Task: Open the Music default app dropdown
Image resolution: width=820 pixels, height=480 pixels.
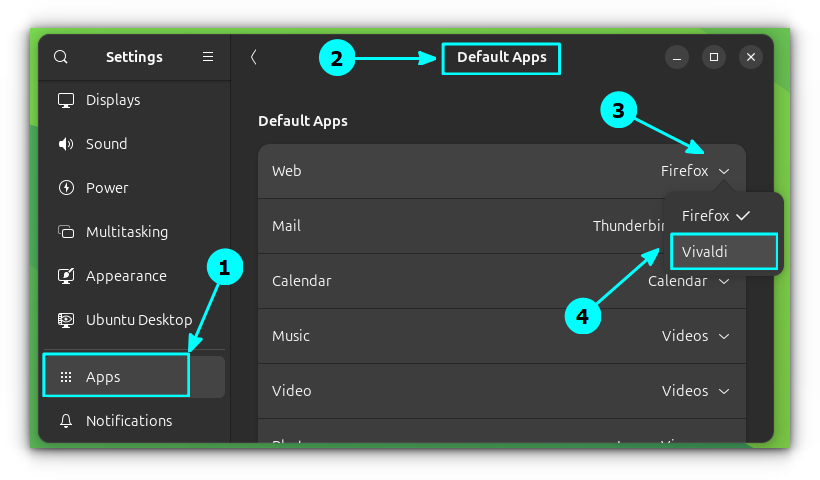Action: (x=695, y=336)
